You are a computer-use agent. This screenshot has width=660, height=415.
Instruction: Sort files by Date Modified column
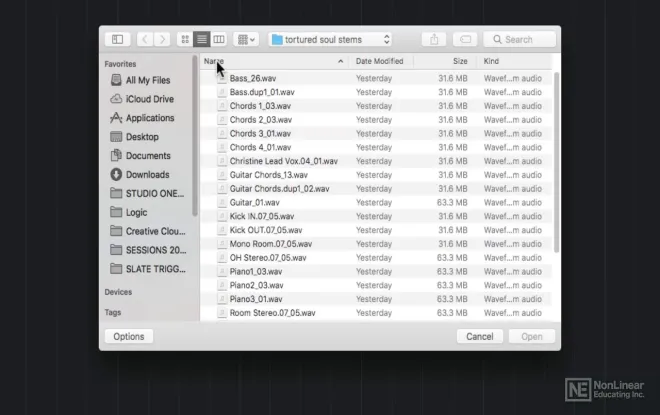pyautogui.click(x=379, y=61)
